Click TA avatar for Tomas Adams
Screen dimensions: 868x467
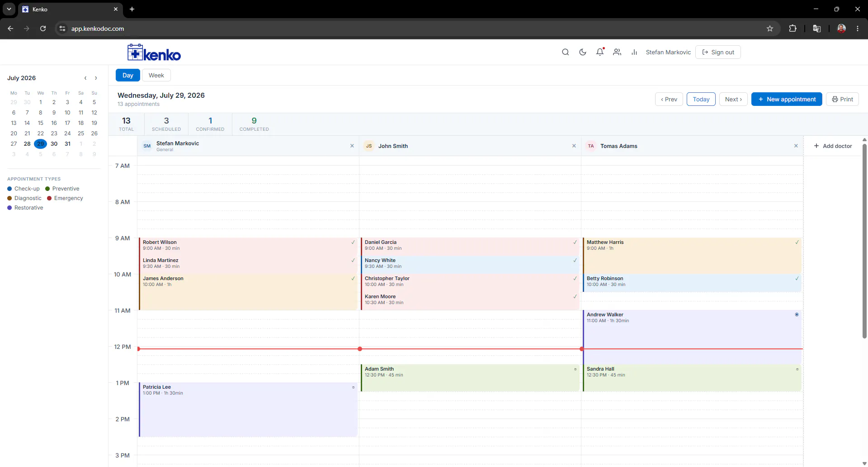pos(591,146)
